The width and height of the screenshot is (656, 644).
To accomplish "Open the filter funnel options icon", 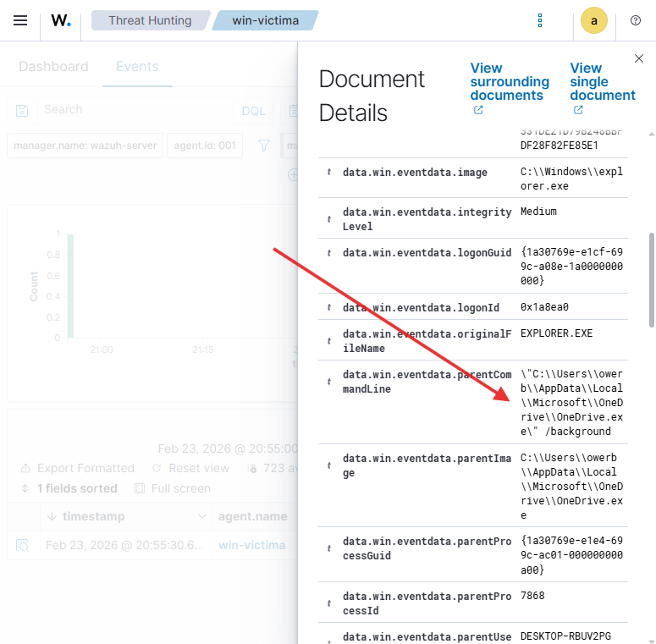I will [x=263, y=146].
